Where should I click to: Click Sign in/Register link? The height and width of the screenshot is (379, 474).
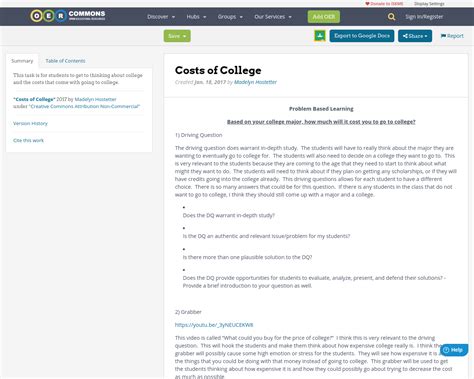click(424, 17)
